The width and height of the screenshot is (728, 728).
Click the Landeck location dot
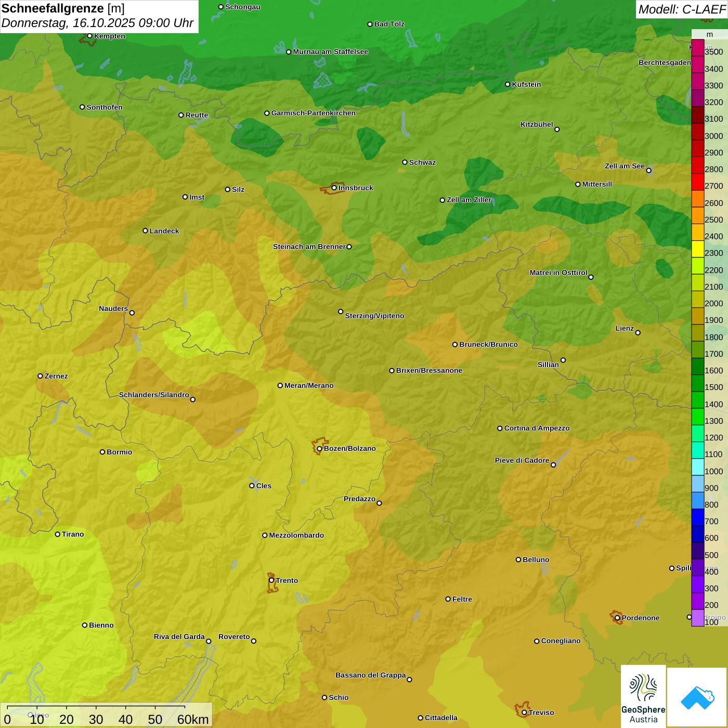click(145, 231)
